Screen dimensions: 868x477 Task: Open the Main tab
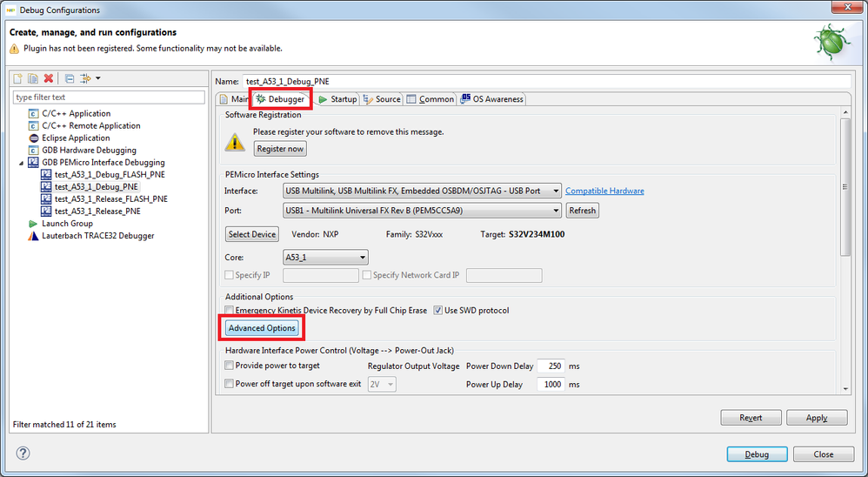(234, 99)
